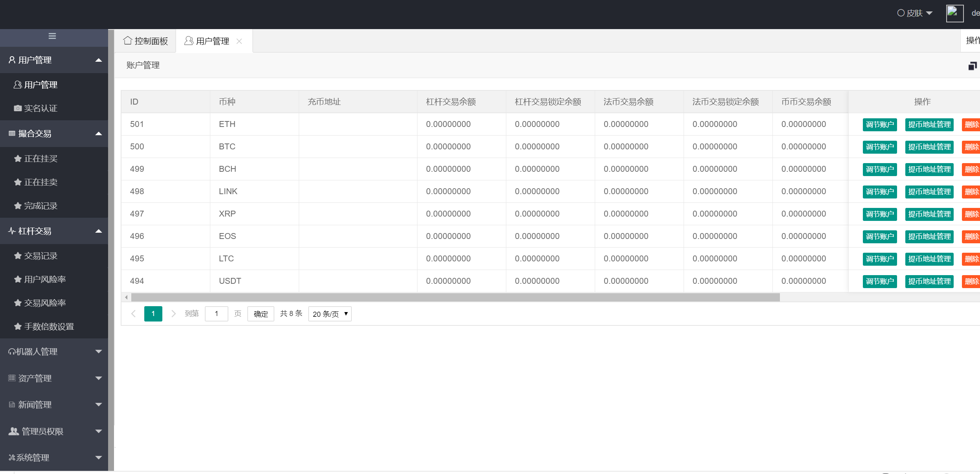Image resolution: width=980 pixels, height=474 pixels.
Task: Open the 皮肤 skin dropdown
Action: (x=915, y=13)
